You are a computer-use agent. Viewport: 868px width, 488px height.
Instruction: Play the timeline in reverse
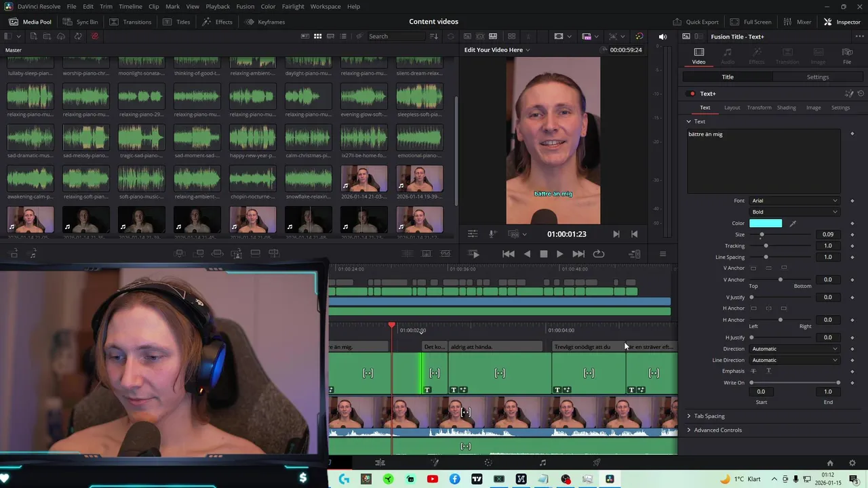click(x=527, y=253)
